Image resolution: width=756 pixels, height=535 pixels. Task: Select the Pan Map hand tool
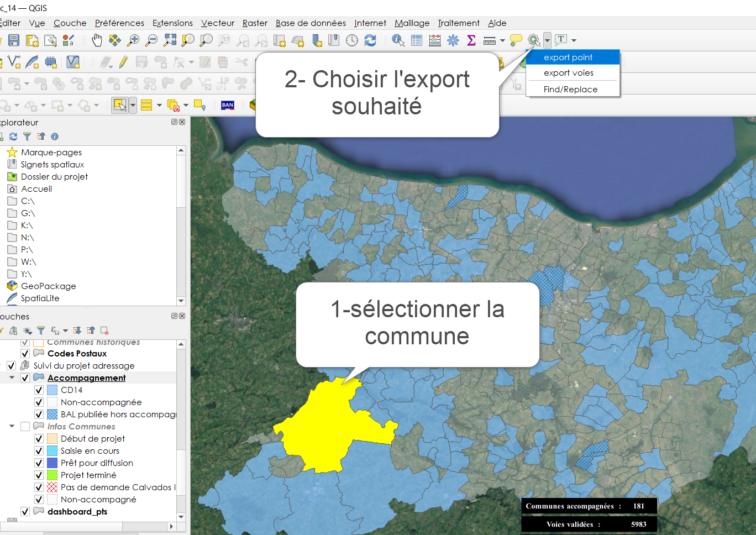click(x=97, y=40)
